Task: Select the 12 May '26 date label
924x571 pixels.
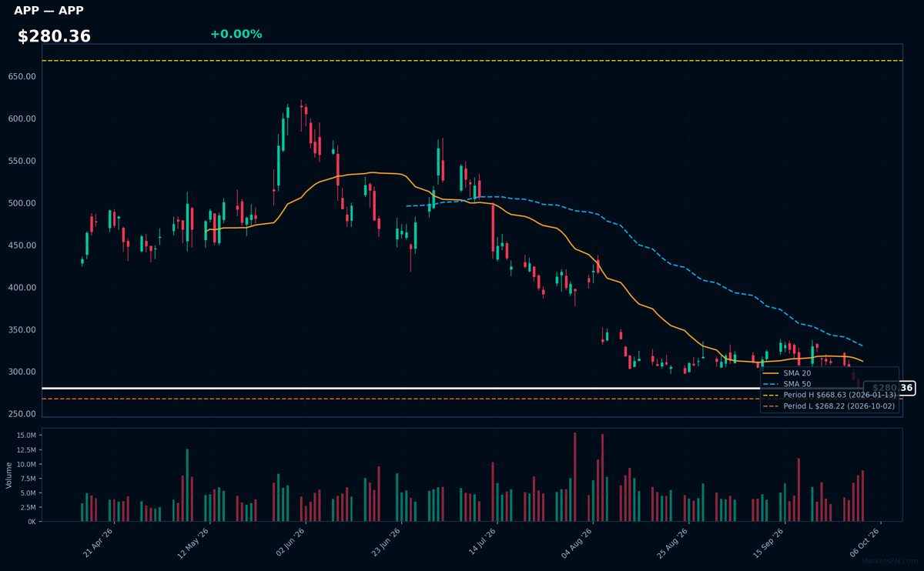Action: pos(194,542)
